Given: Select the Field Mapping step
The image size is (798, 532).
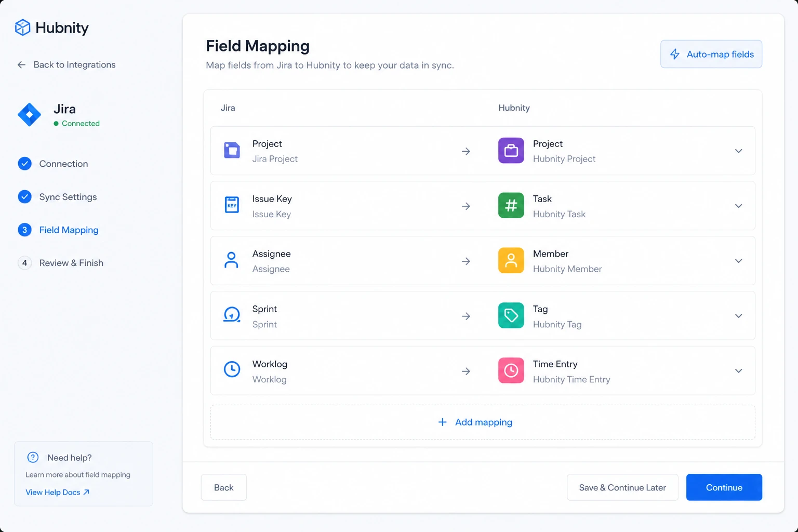Looking at the screenshot, I should tap(58, 230).
